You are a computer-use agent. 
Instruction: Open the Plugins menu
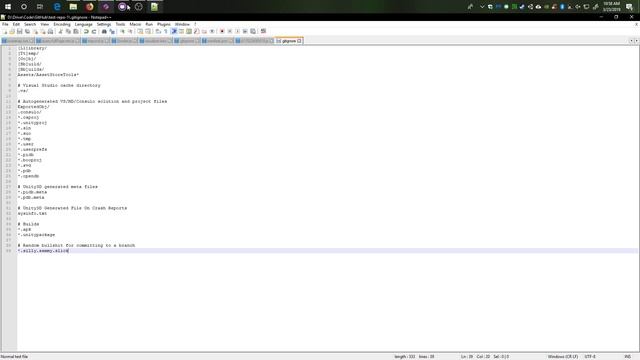(164, 24)
